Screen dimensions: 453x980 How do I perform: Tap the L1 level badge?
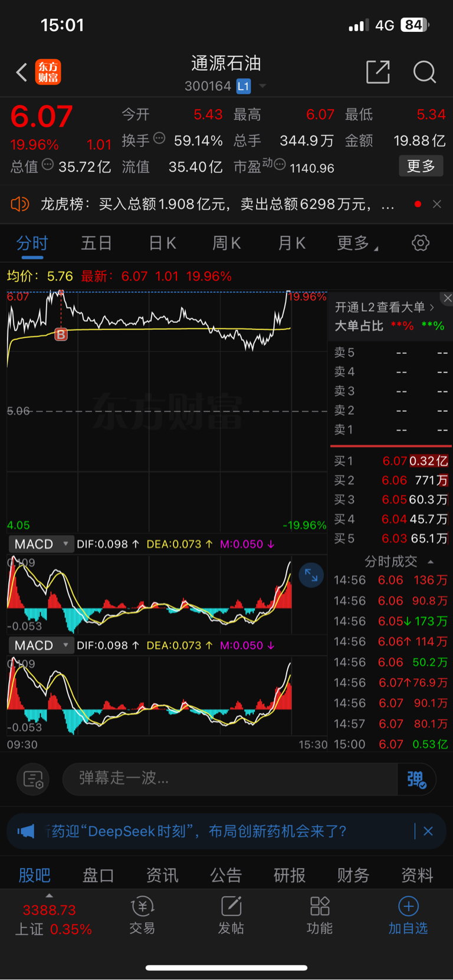pyautogui.click(x=244, y=86)
